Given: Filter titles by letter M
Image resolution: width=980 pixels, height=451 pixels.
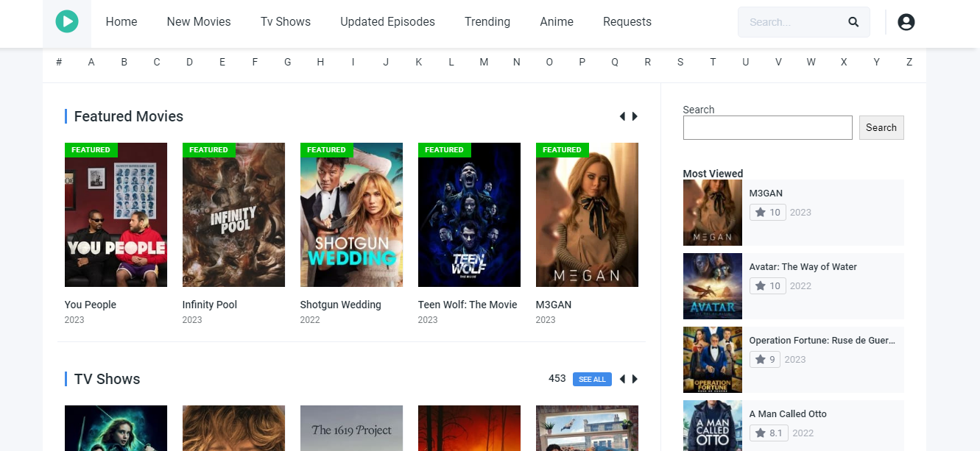Looking at the screenshot, I should pos(484,62).
